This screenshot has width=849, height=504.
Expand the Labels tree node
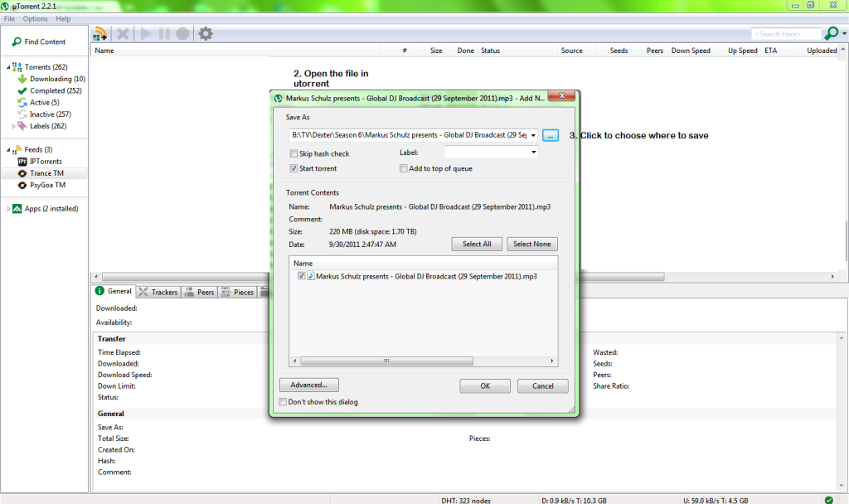(13, 126)
